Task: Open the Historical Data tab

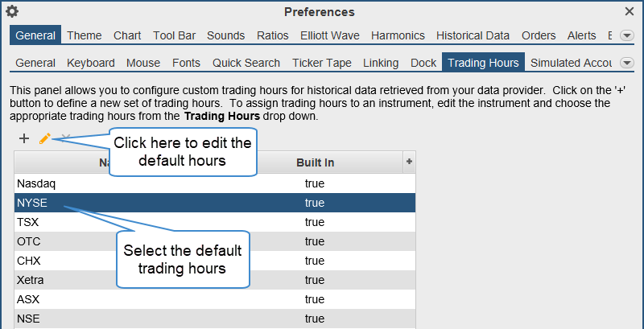Action: coord(473,35)
